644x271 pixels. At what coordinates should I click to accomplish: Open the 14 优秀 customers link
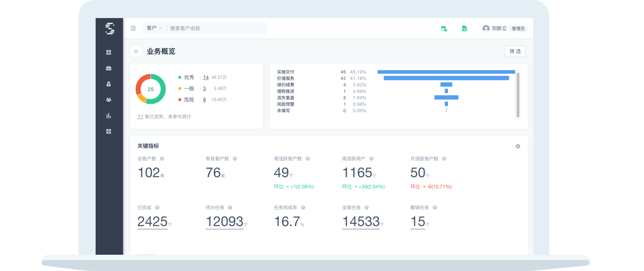pyautogui.click(x=206, y=77)
